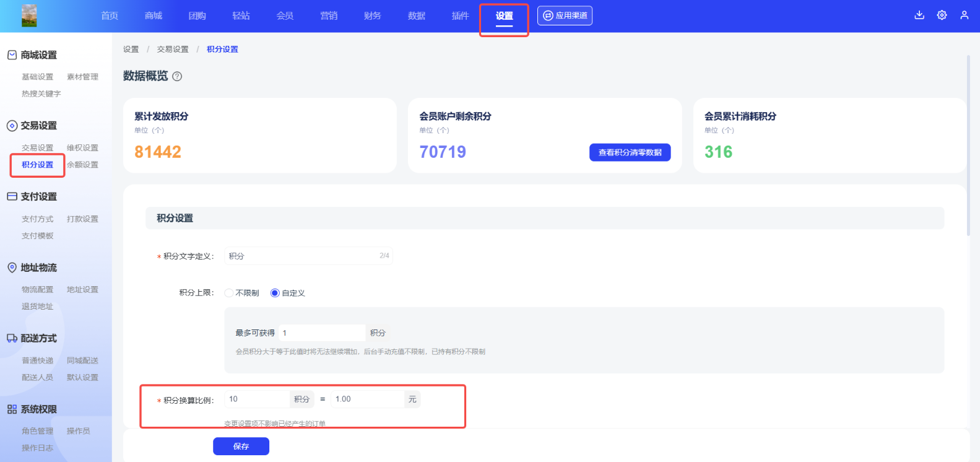This screenshot has height=462, width=980.
Task: Click the 配送方式 truck icon
Action: [12, 338]
